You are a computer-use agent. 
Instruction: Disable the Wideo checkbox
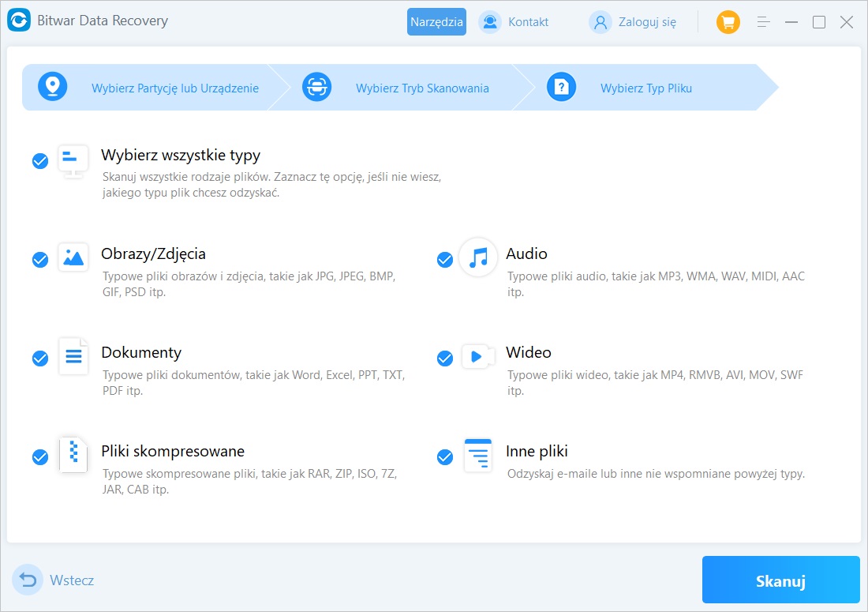click(445, 359)
